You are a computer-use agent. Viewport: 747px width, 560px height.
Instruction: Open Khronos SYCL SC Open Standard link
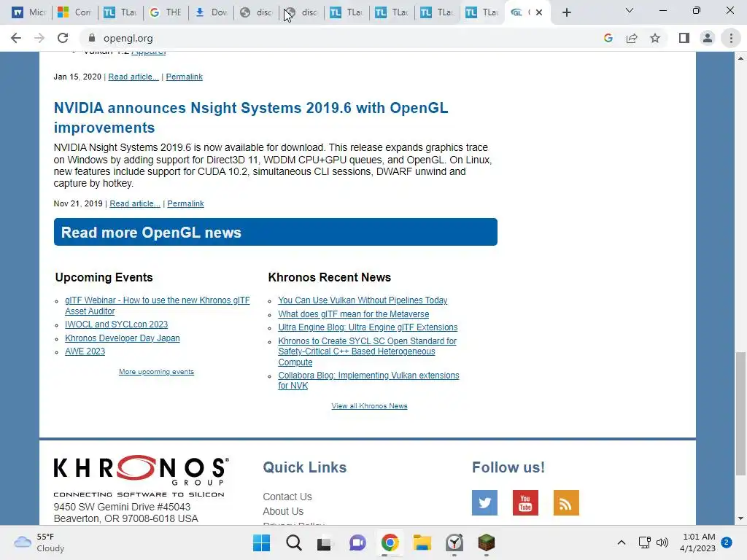point(368,351)
